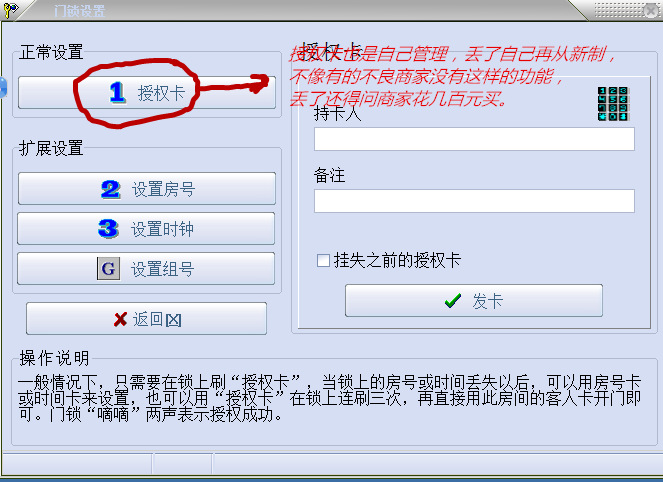Click the key icon in title bar
The height and width of the screenshot is (482, 663).
click(x=10, y=10)
